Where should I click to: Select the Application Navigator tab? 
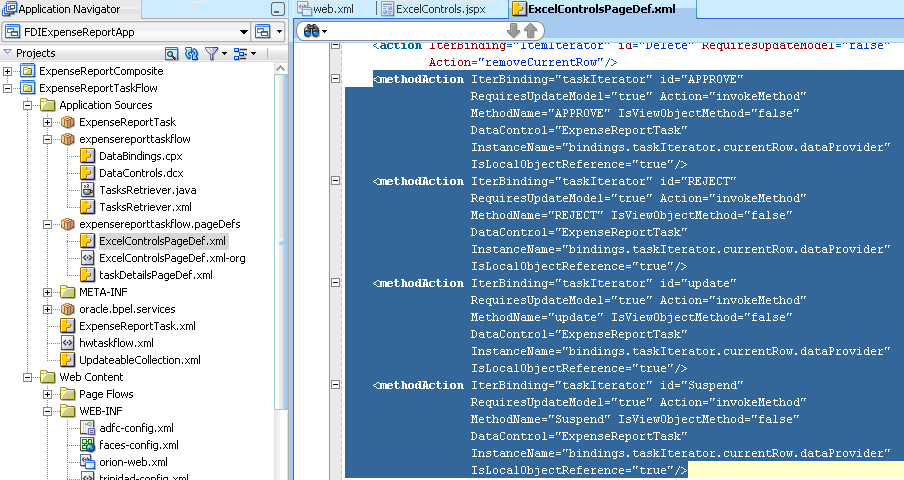pyautogui.click(x=69, y=9)
